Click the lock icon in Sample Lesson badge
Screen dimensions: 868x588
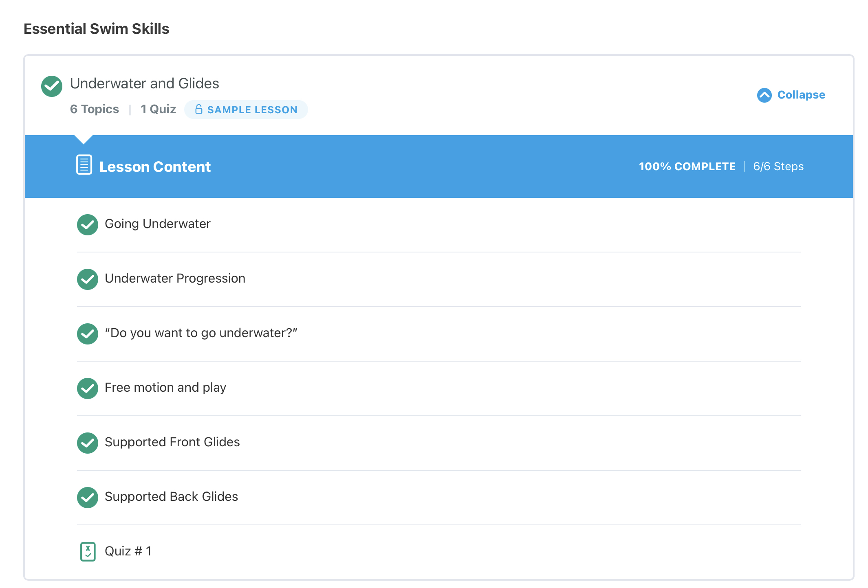[x=198, y=109]
